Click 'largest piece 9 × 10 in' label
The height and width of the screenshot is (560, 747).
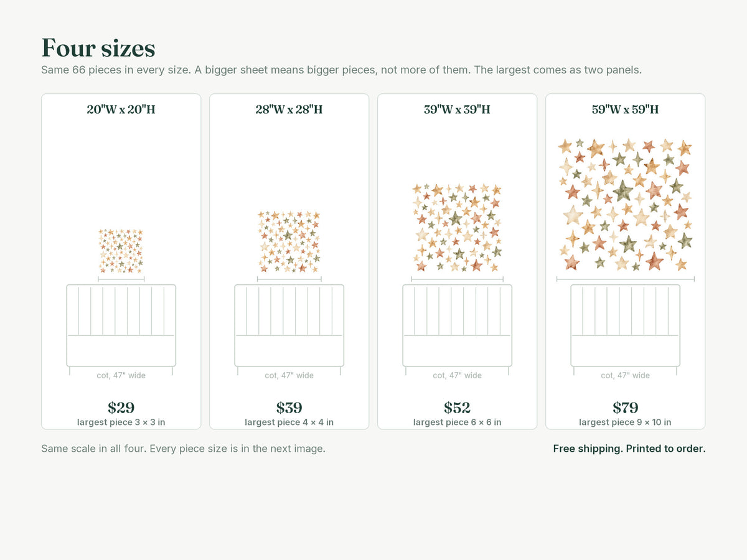click(x=625, y=422)
